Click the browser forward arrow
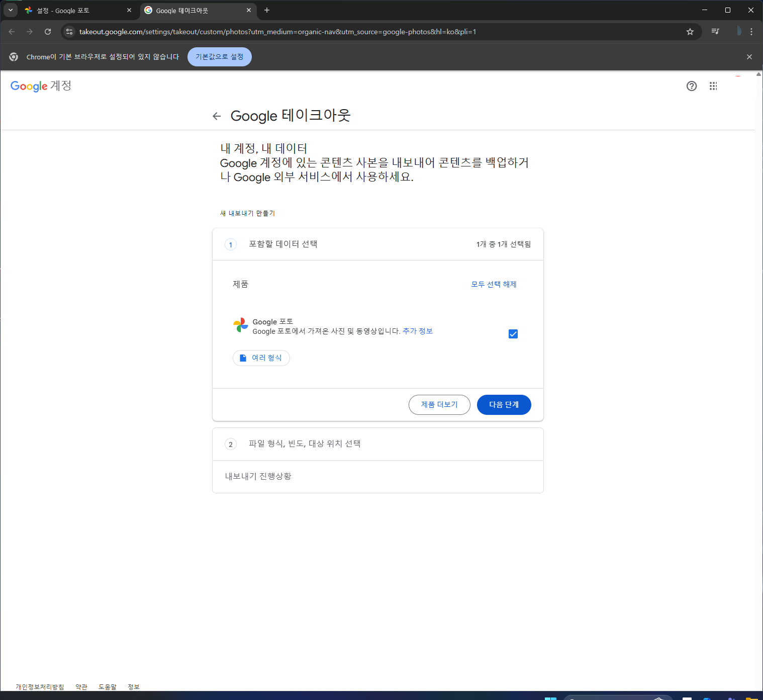763x700 pixels. [x=30, y=32]
